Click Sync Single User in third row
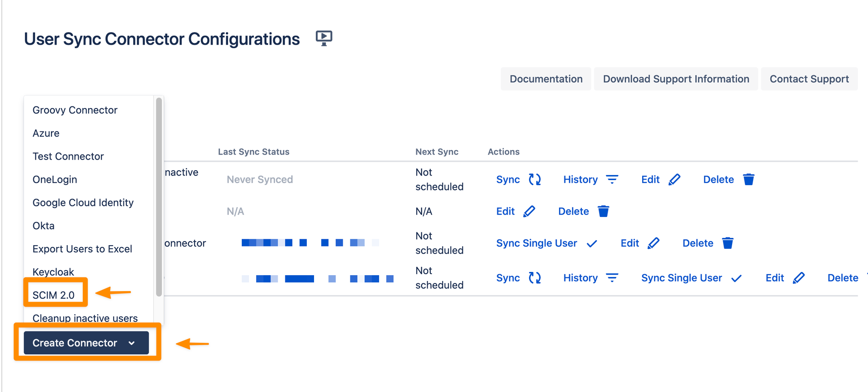 (537, 243)
